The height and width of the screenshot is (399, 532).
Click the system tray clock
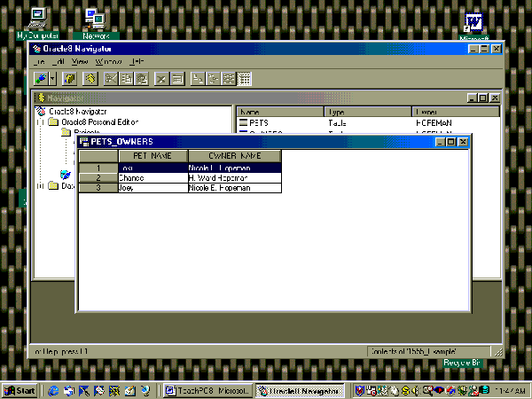[x=511, y=391]
